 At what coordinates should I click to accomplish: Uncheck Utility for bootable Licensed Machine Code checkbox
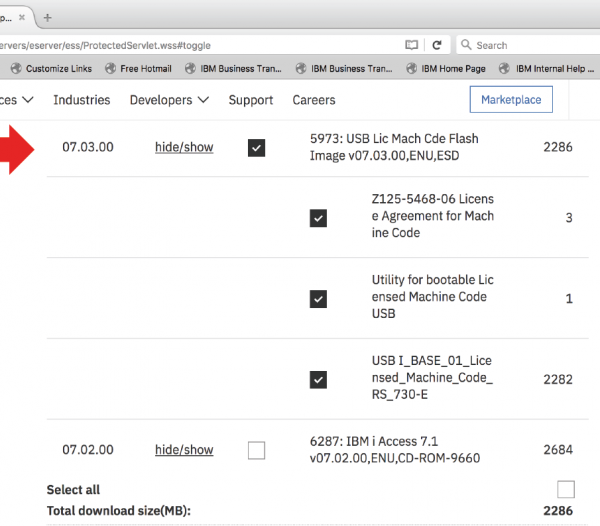pyautogui.click(x=318, y=299)
